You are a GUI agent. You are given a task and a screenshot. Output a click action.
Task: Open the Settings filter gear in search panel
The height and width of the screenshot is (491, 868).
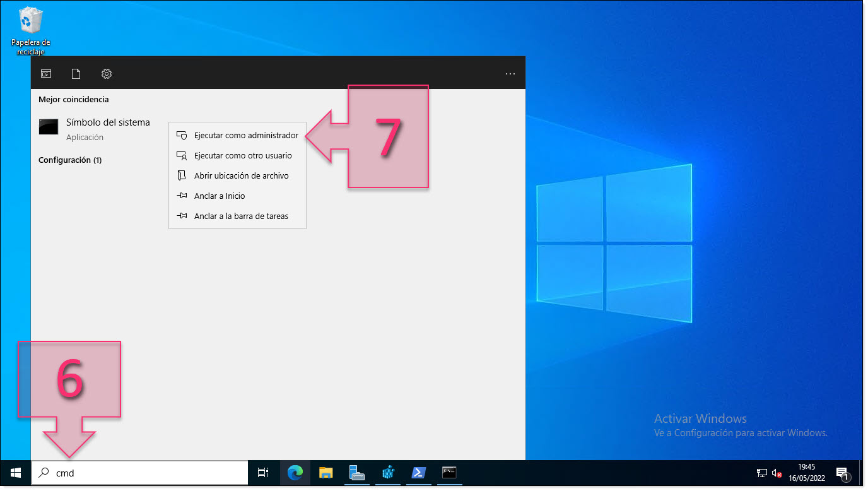tap(106, 74)
